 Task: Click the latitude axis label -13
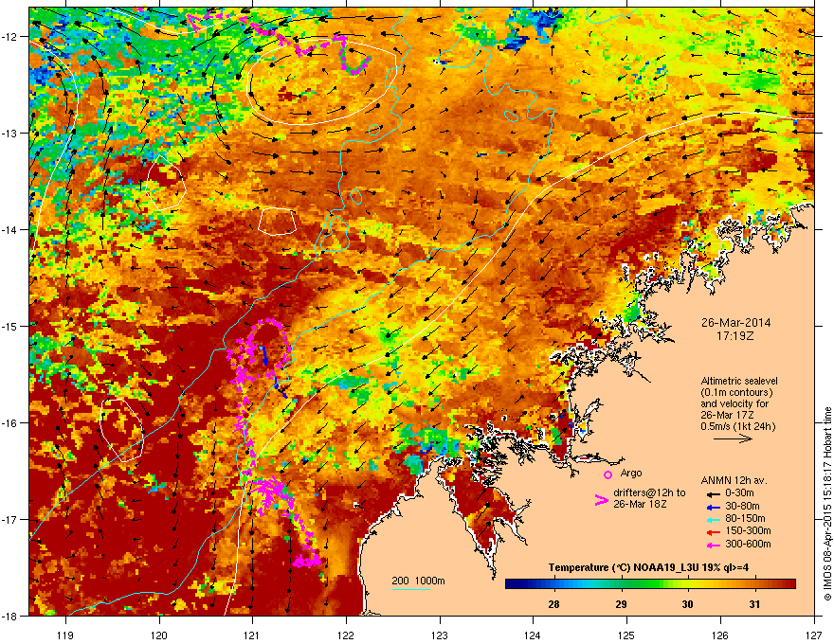10,133
